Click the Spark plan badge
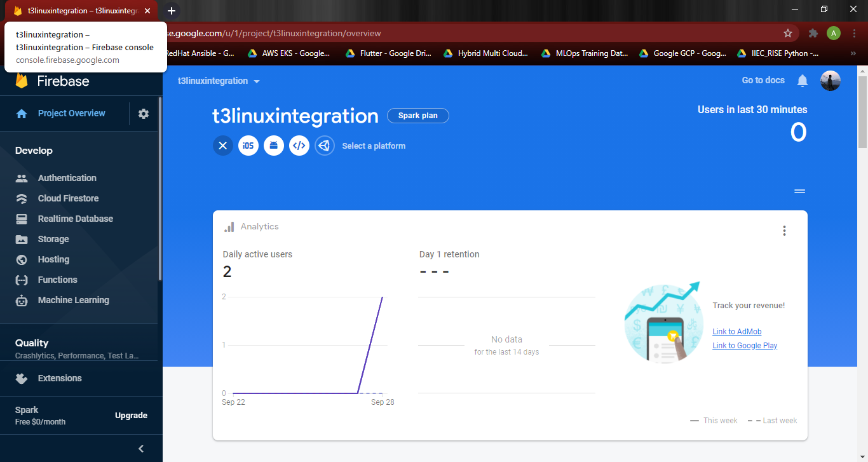 pyautogui.click(x=417, y=116)
